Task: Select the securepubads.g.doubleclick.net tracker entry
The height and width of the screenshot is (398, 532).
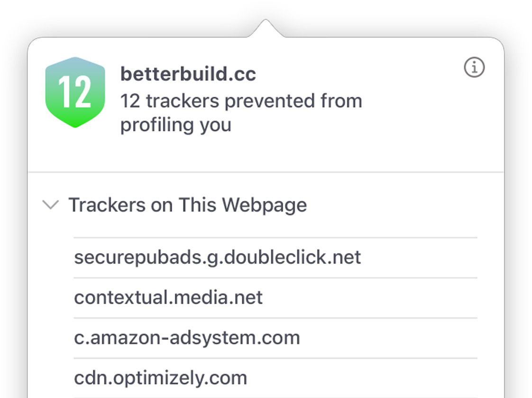Action: 218,257
